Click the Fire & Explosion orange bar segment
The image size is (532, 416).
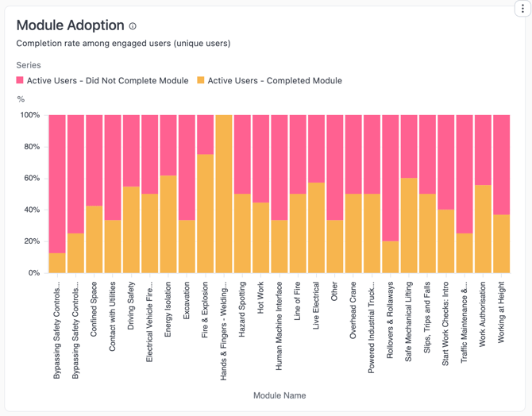pyautogui.click(x=205, y=214)
